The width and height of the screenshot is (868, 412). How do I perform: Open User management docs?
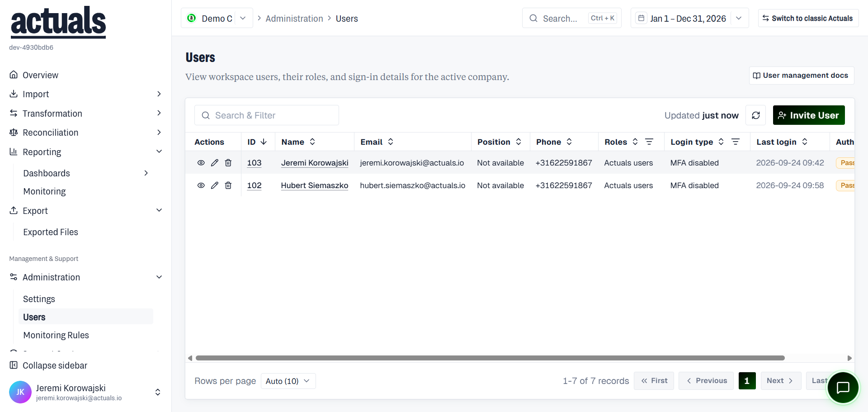[802, 76]
